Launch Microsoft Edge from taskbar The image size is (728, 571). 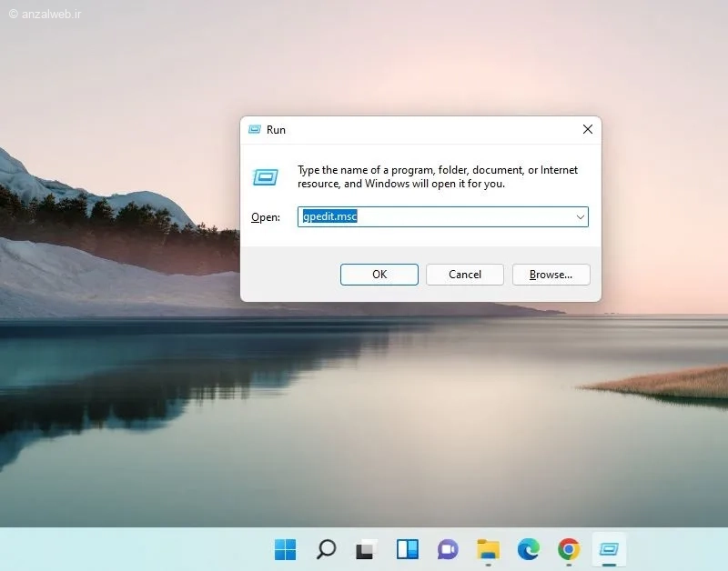point(529,549)
